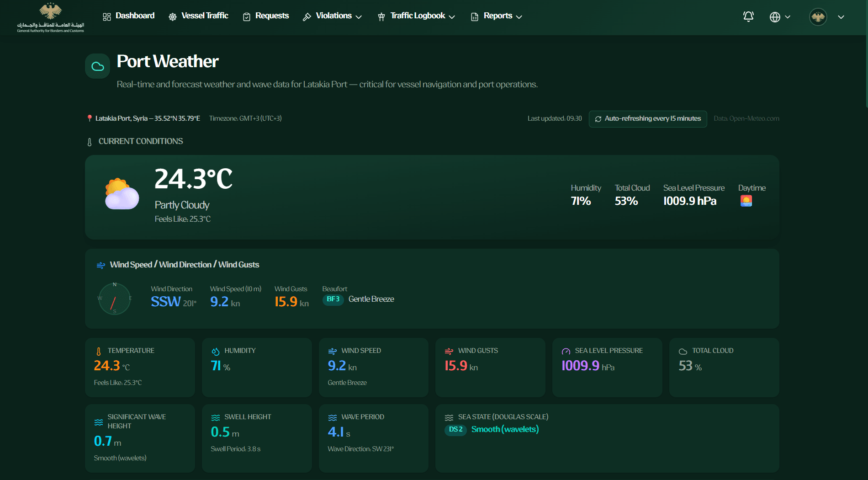
Task: Click the 24.3°C main temperature reading
Action: [x=194, y=179]
